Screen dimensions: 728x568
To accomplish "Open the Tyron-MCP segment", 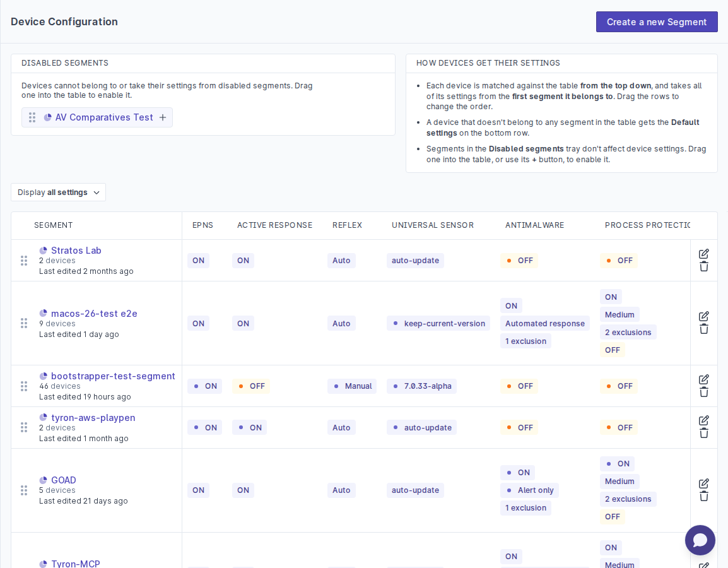I will tap(76, 564).
